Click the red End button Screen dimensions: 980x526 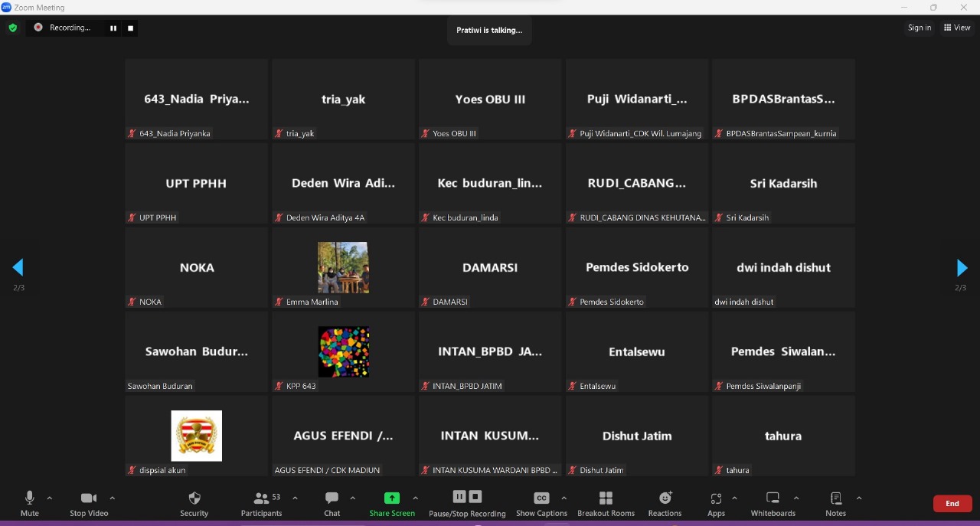952,503
